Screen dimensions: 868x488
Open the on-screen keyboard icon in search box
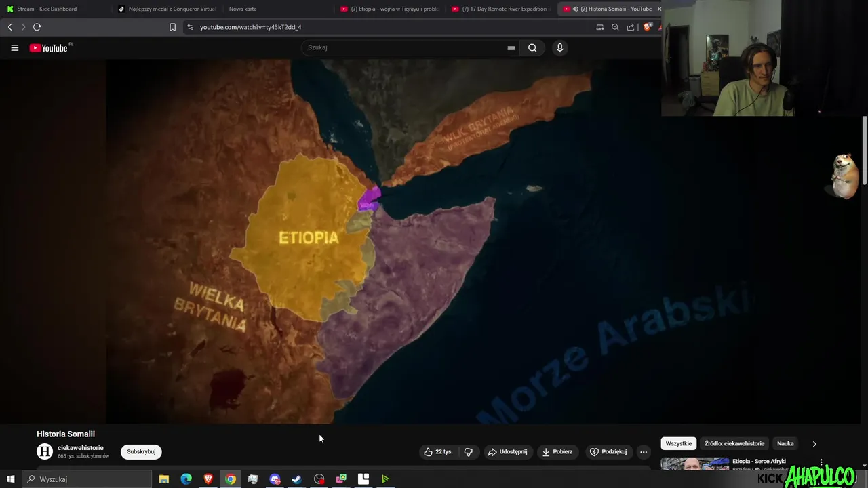pyautogui.click(x=511, y=48)
